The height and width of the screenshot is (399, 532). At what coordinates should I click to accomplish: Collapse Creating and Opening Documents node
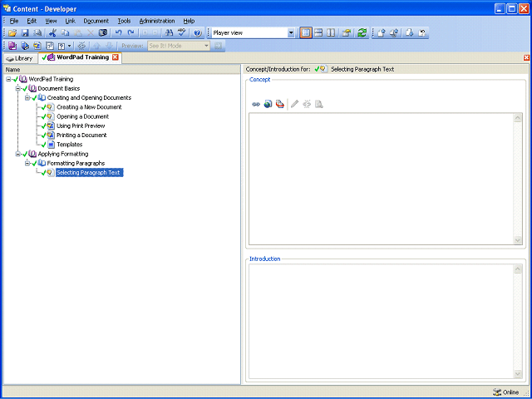coord(27,98)
